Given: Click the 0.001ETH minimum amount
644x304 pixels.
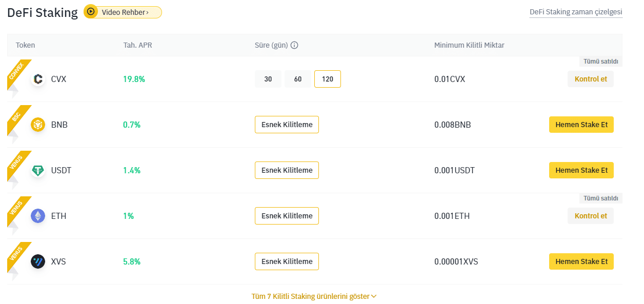Looking at the screenshot, I should tap(452, 216).
